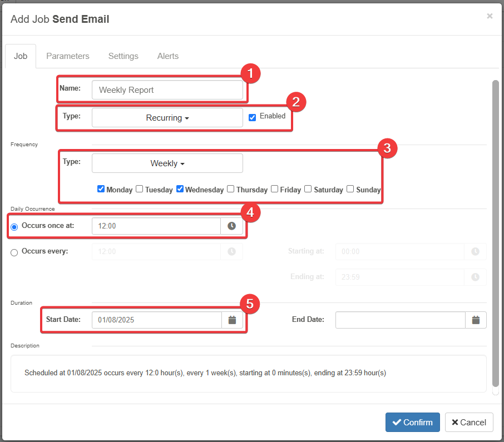504x442 pixels.
Task: Open clock picker for Occurs once at
Action: click(x=231, y=226)
